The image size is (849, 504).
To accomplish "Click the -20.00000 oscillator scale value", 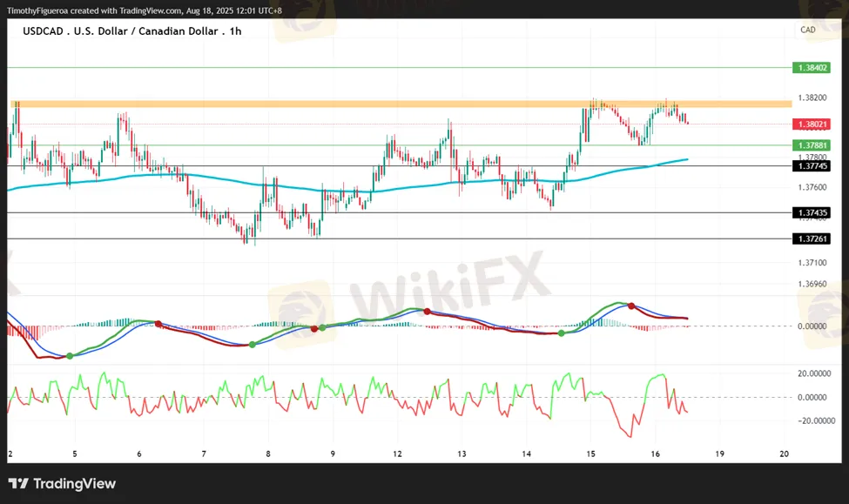I will tap(816, 420).
